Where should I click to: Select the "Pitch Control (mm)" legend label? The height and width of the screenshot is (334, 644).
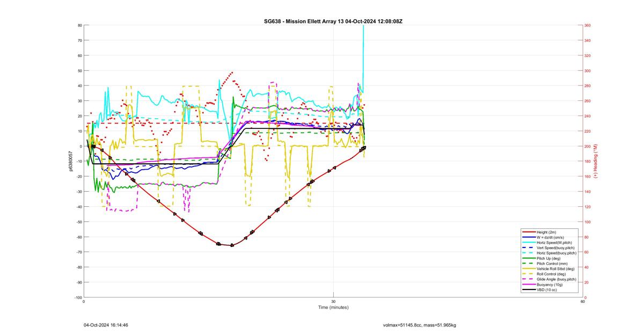pos(553,264)
